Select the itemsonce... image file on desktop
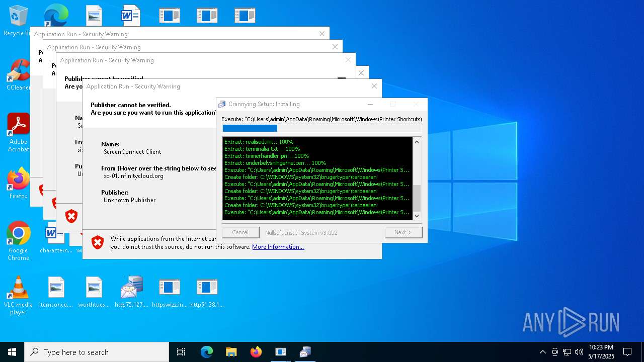 56,292
